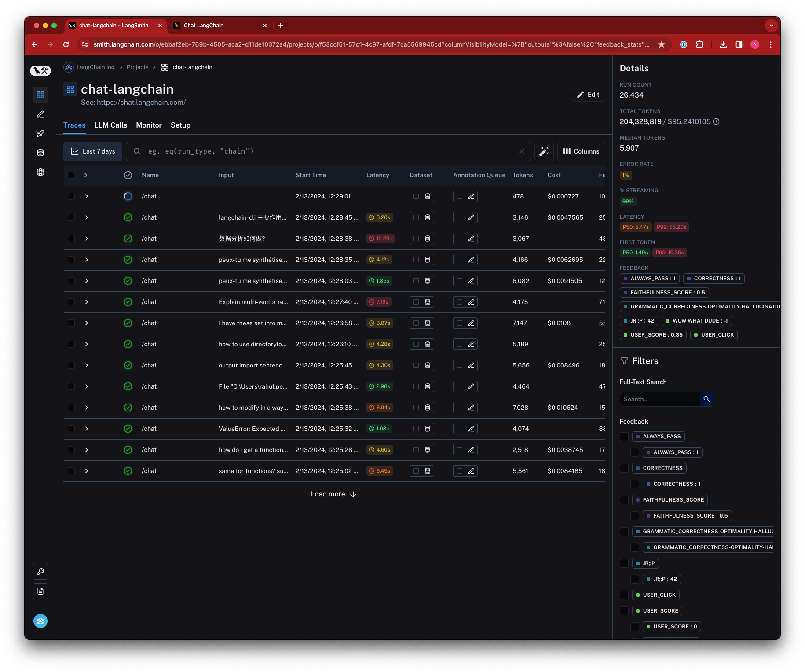Add the 'same for functions' trace to dataset
Image resolution: width=805 pixels, height=672 pixels.
(422, 471)
